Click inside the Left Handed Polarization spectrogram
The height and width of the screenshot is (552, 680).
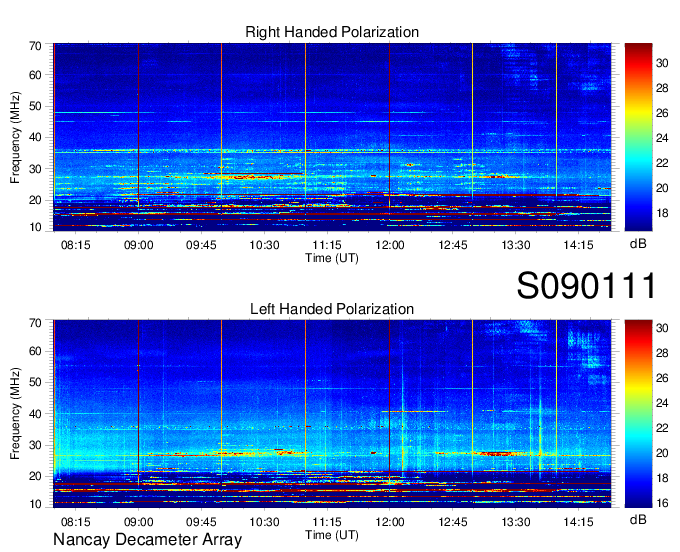332,414
